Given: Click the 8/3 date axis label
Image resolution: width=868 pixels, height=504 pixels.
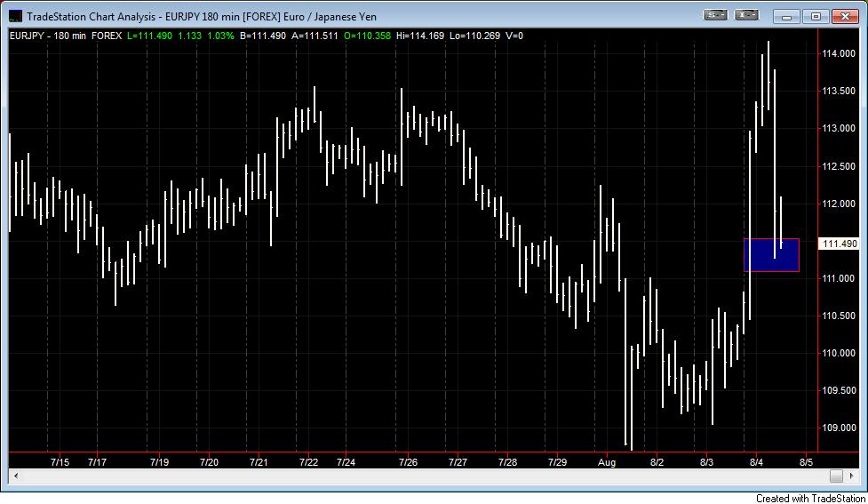Looking at the screenshot, I should (707, 462).
